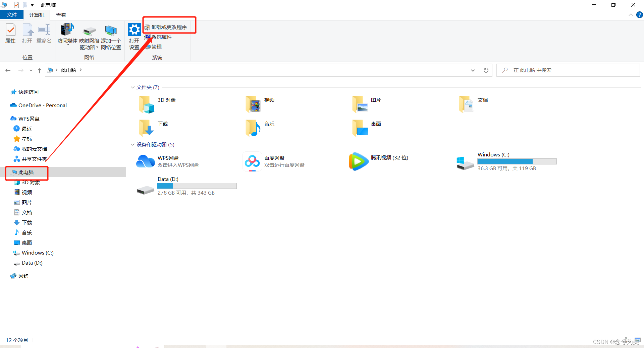Open Quick Access Toolbar customize dropdown

32,5
